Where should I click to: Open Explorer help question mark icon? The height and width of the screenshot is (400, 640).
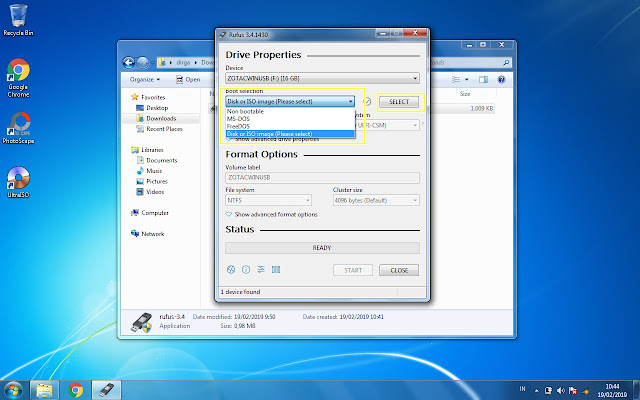pos(502,80)
